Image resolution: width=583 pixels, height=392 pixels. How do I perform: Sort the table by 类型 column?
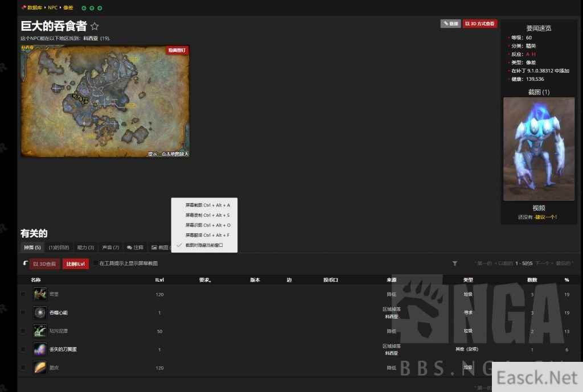point(468,280)
